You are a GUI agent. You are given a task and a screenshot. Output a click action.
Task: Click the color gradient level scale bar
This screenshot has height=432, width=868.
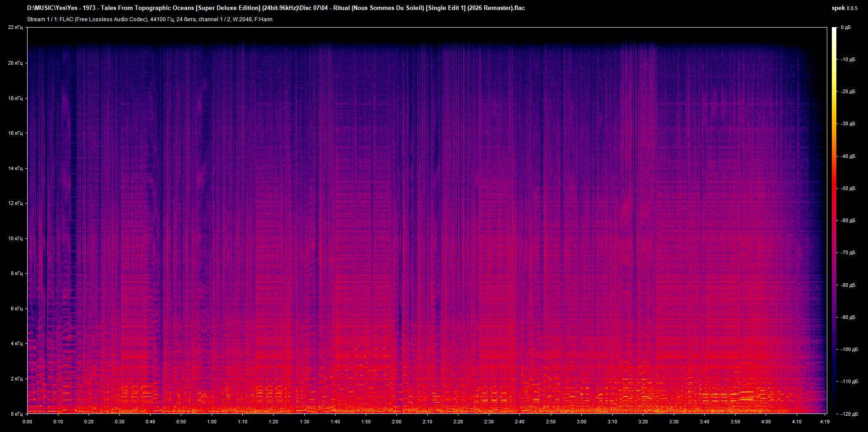point(835,221)
